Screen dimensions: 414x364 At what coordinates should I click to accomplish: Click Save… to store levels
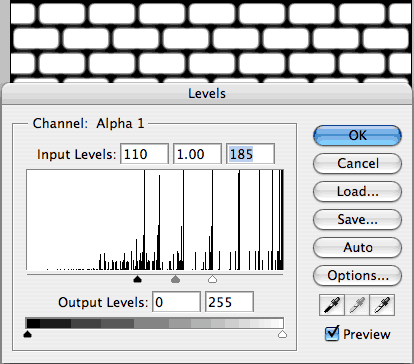357,219
